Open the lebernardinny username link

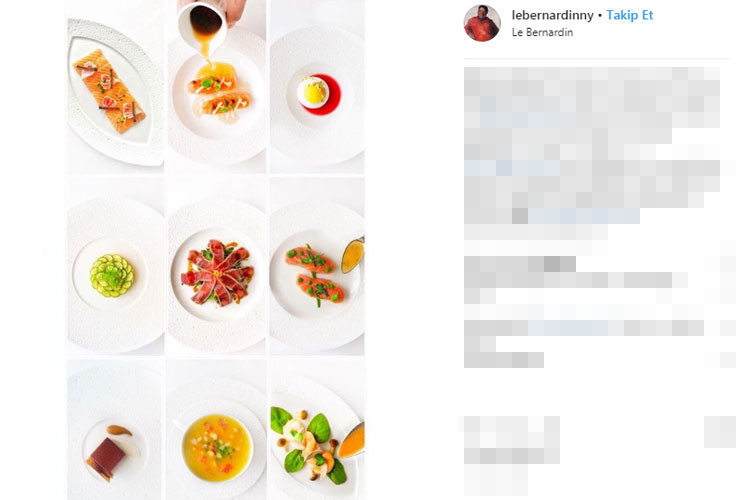click(552, 15)
